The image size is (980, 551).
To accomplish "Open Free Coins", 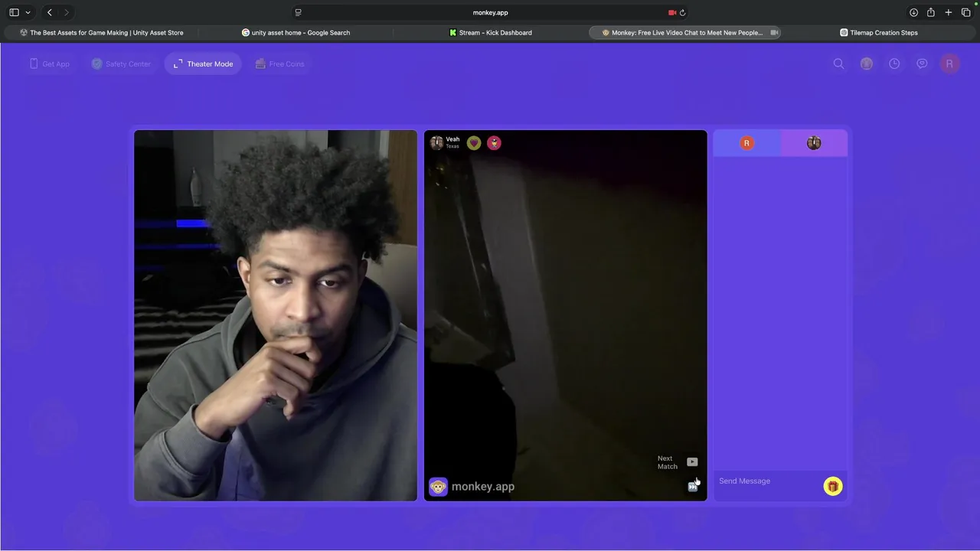I will click(279, 64).
